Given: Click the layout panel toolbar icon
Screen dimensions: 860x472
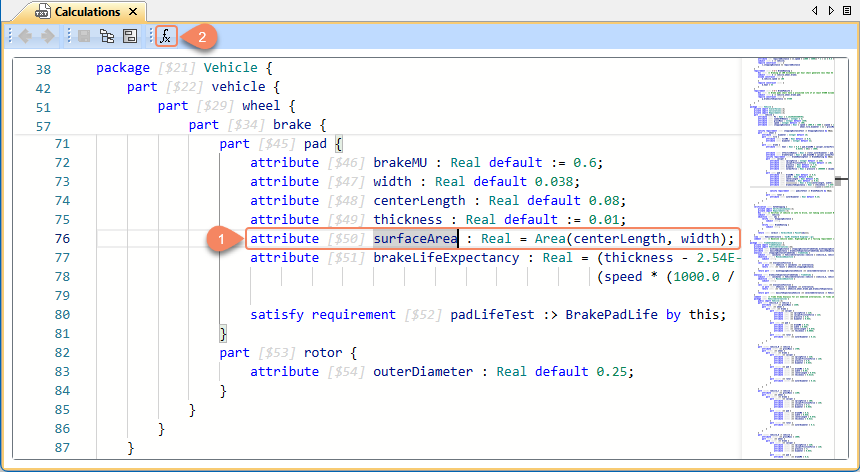Looking at the screenshot, I should coord(130,37).
